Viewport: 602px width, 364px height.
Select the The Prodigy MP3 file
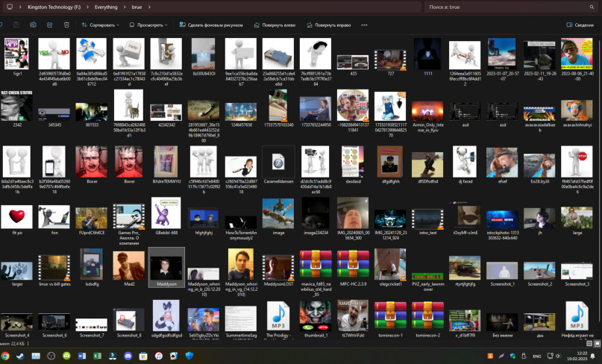tap(278, 319)
